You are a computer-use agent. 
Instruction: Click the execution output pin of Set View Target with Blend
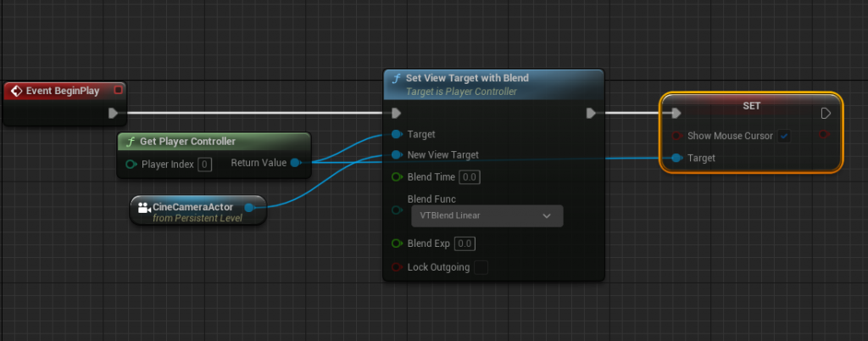[591, 113]
